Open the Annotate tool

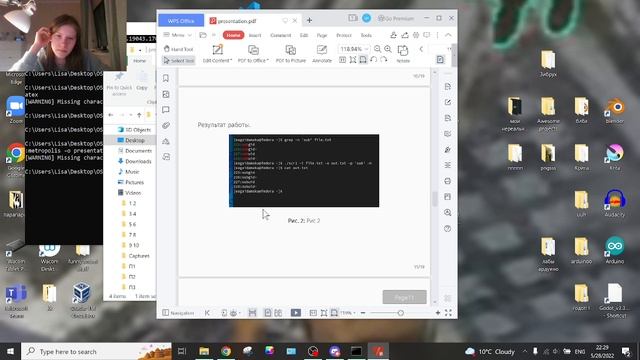coord(322,54)
